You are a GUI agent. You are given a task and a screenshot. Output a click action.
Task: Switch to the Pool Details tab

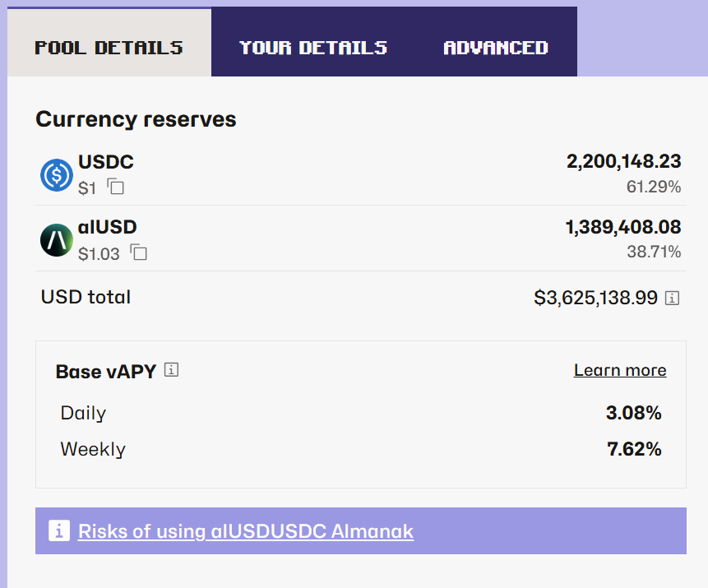109,43
